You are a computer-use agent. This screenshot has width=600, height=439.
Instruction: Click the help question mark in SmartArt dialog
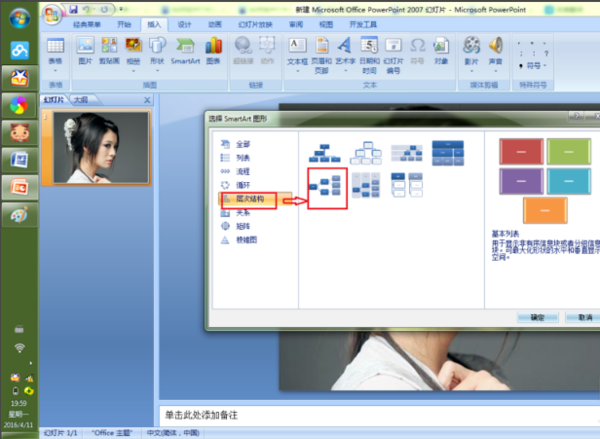576,116
